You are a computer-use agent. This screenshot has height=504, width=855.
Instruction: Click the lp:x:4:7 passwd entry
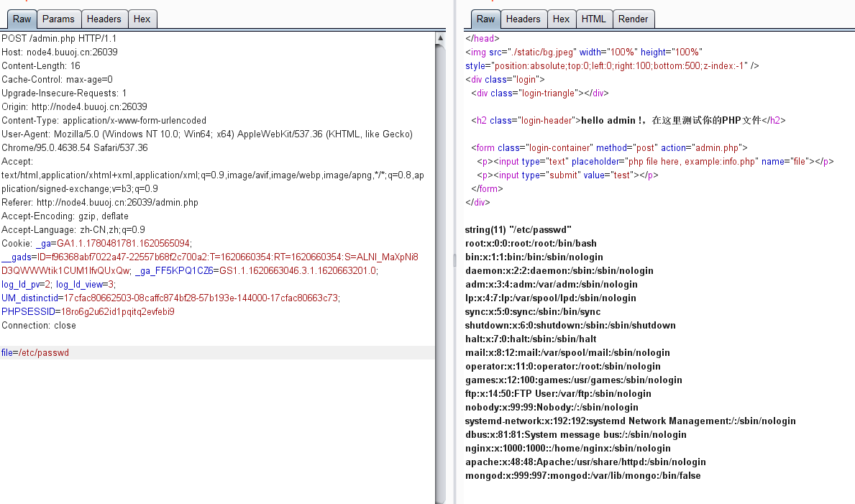click(x=550, y=298)
